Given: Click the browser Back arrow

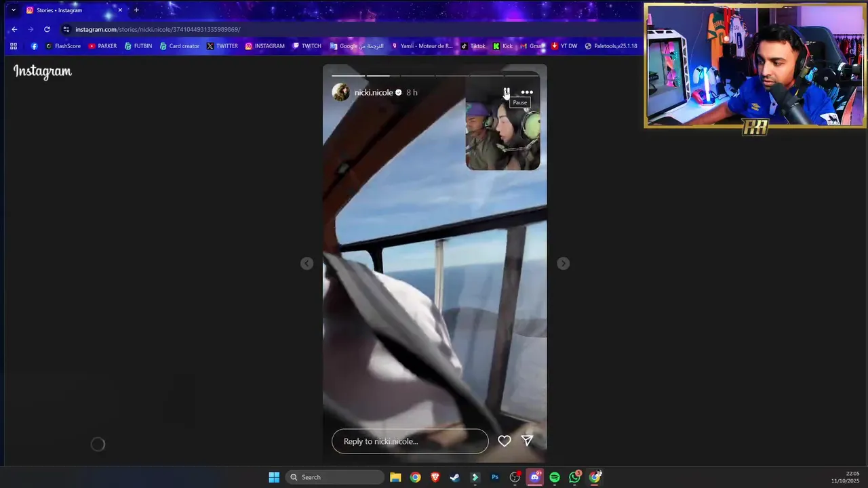Looking at the screenshot, I should click(x=14, y=29).
